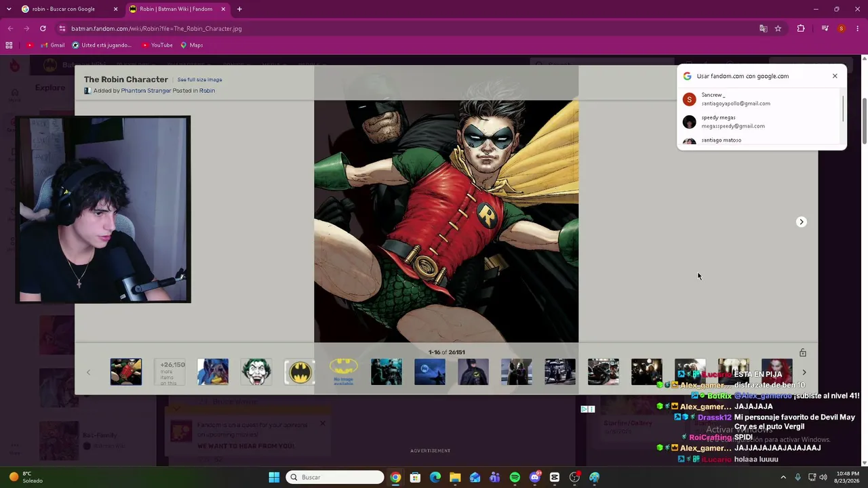Open File Explorer from the taskbar
The height and width of the screenshot is (488, 868).
pyautogui.click(x=455, y=477)
